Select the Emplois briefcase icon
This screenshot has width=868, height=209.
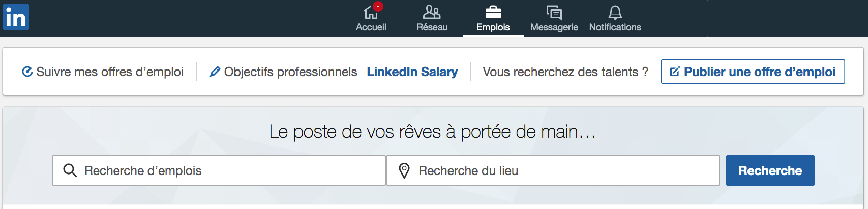(x=493, y=12)
